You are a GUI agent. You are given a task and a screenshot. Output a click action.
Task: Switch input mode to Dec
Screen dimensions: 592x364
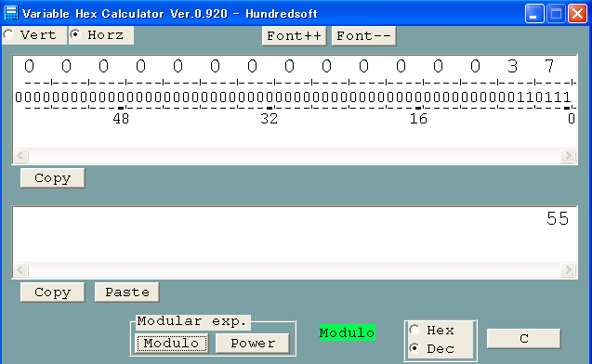pos(431,348)
